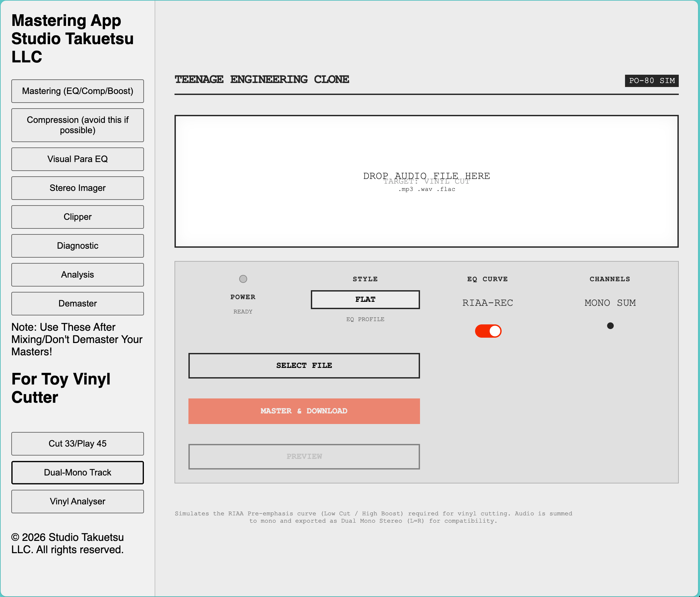Toggle the RIAA-REC EQ curve switch
This screenshot has height=597, width=700.
tap(488, 331)
